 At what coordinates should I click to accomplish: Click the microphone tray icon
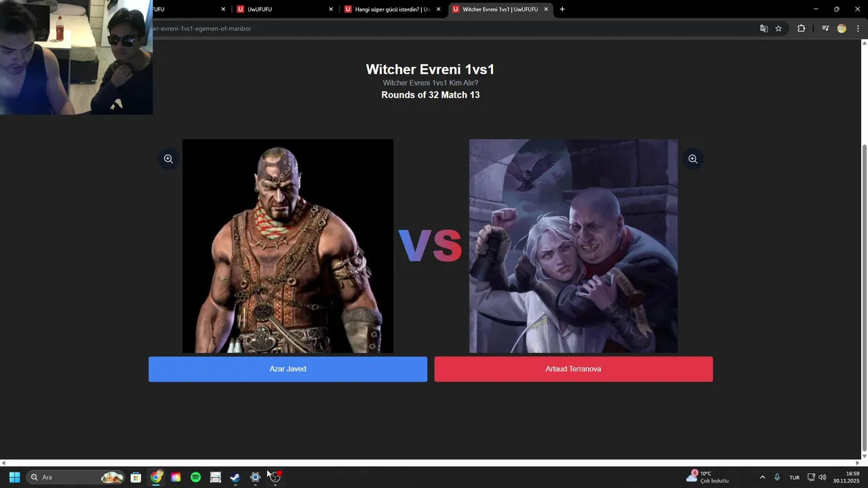777,477
